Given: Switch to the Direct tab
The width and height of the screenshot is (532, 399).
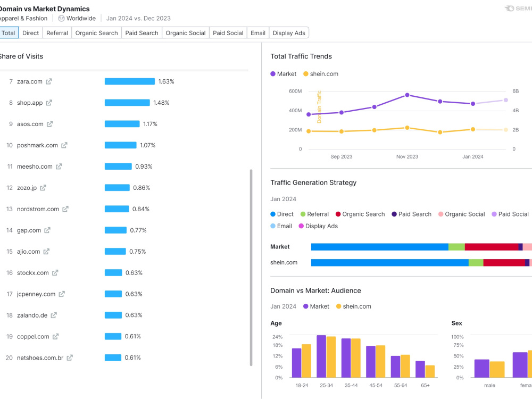Looking at the screenshot, I should click(30, 33).
